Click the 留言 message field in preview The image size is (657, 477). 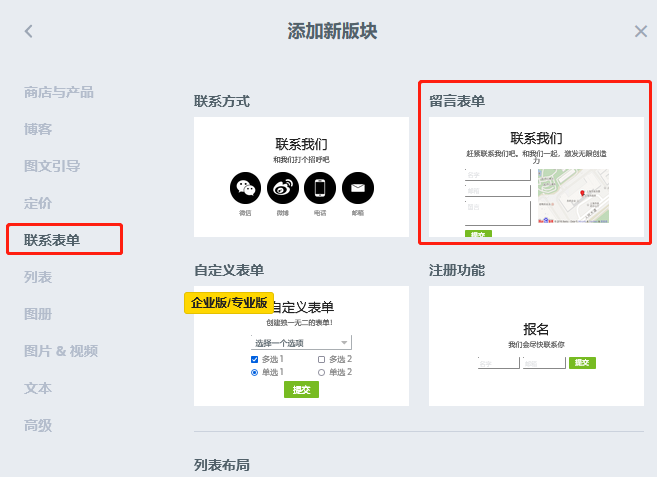tap(498, 213)
